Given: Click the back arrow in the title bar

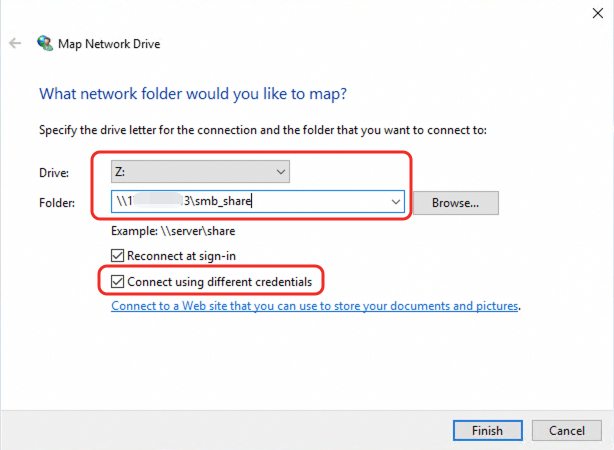Looking at the screenshot, I should [x=15, y=44].
